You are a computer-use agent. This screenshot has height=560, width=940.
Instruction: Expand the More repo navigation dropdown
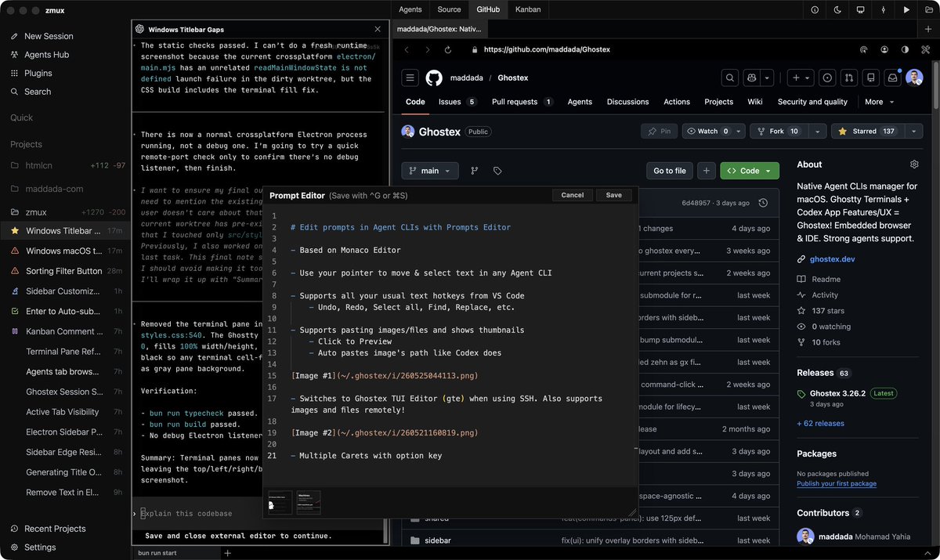879,102
